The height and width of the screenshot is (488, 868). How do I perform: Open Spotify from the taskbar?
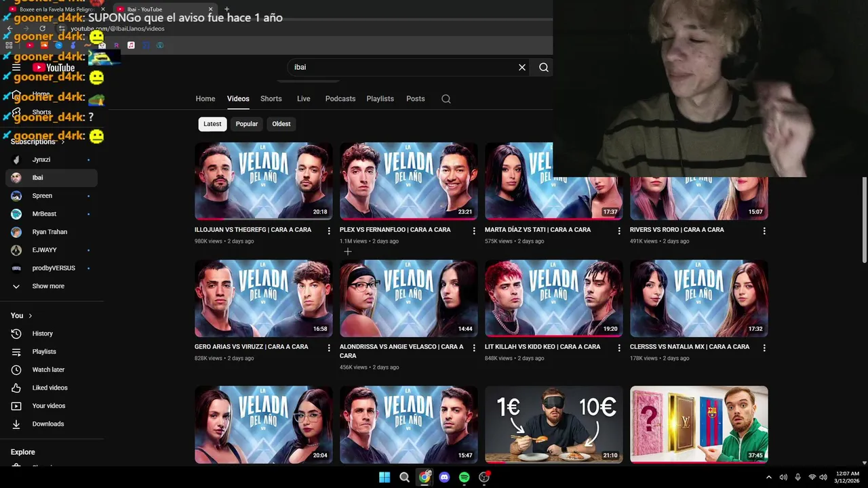coord(464,477)
